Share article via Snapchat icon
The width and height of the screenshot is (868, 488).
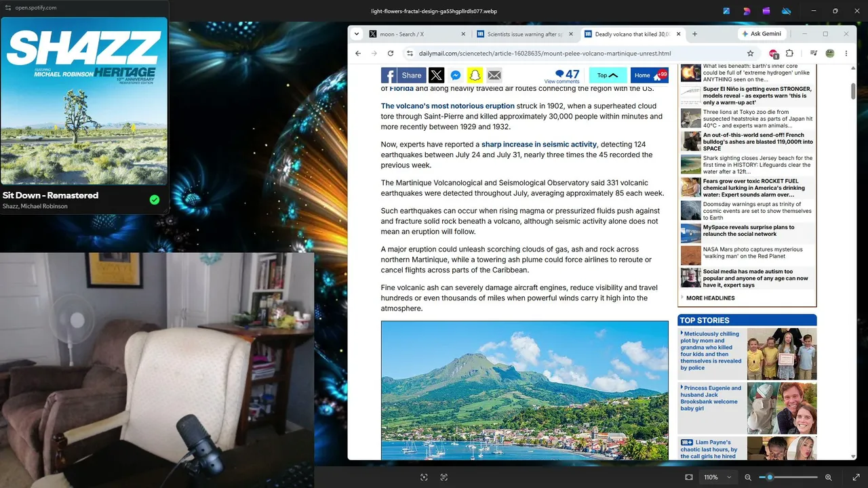(475, 75)
